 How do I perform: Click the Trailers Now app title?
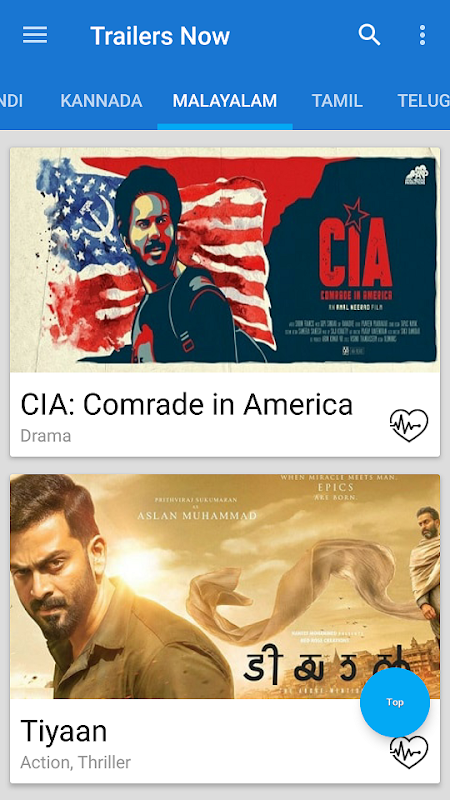tap(160, 36)
